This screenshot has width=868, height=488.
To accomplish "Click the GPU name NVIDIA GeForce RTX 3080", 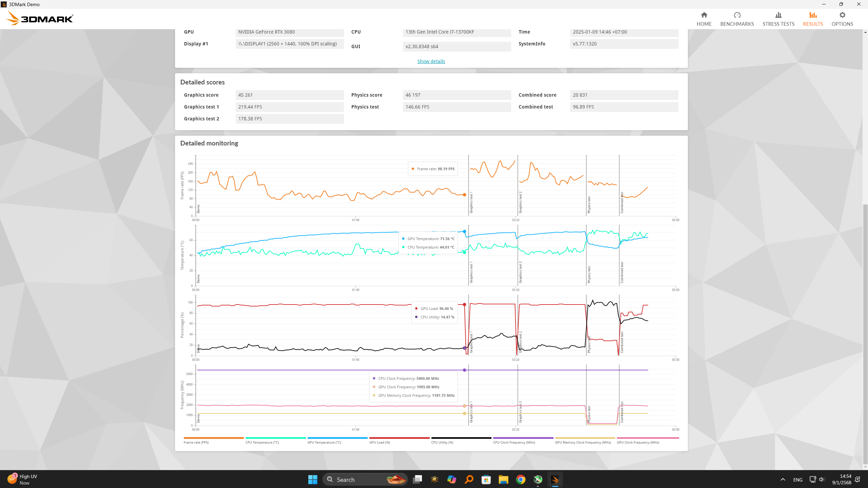I will [289, 32].
